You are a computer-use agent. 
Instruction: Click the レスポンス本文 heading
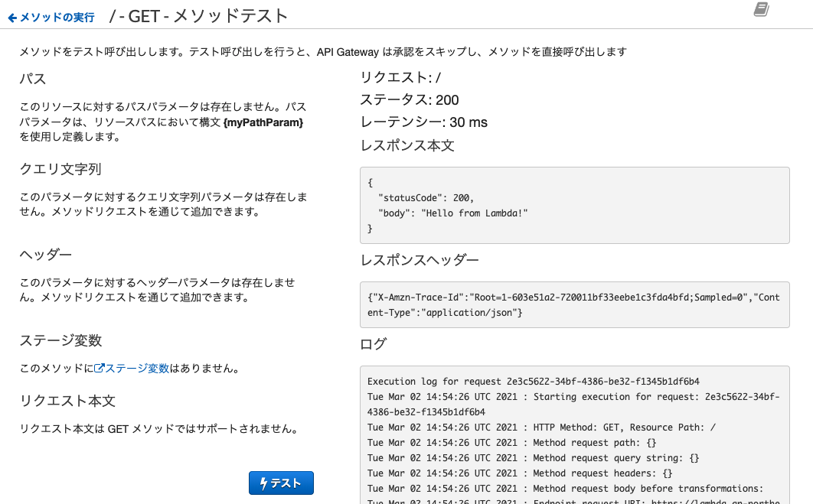(407, 145)
